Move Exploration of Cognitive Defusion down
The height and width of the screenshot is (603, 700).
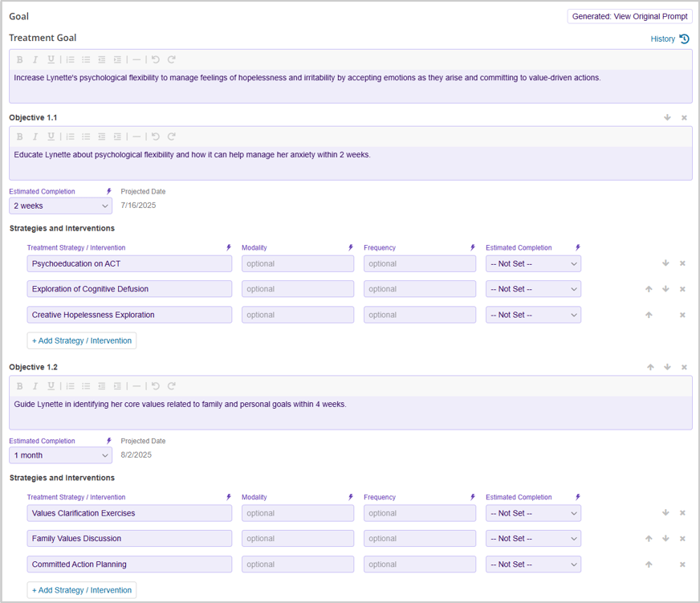click(x=665, y=289)
